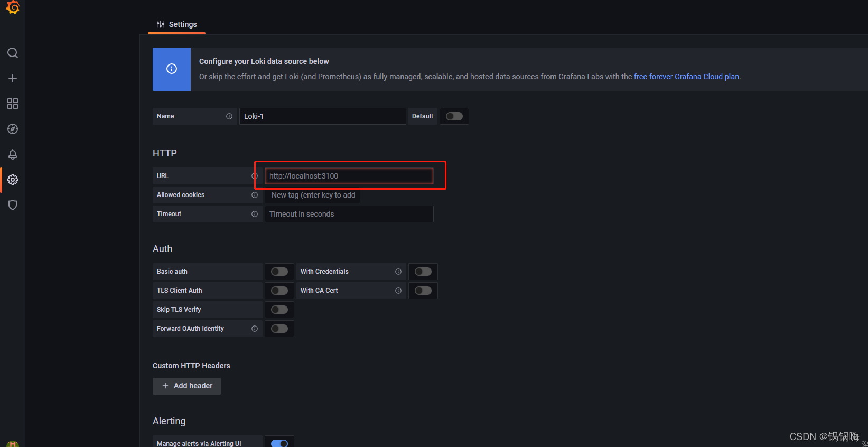The image size is (868, 447).
Task: Enable the With Credentials switch
Action: click(x=423, y=272)
